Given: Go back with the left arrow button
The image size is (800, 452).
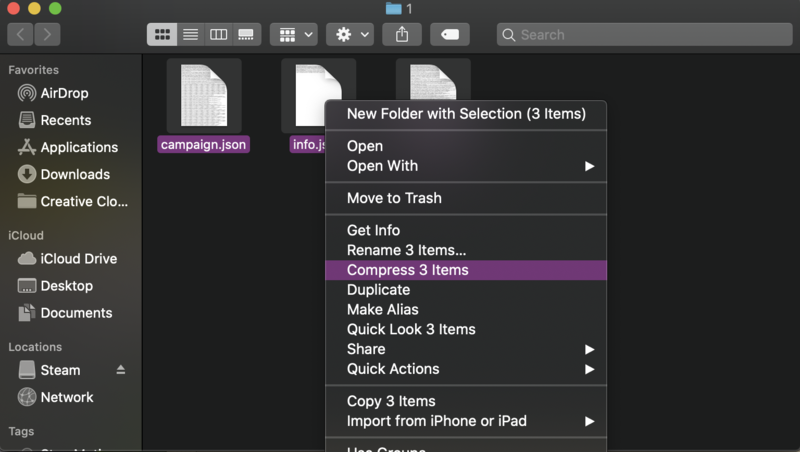Looking at the screenshot, I should (x=20, y=35).
